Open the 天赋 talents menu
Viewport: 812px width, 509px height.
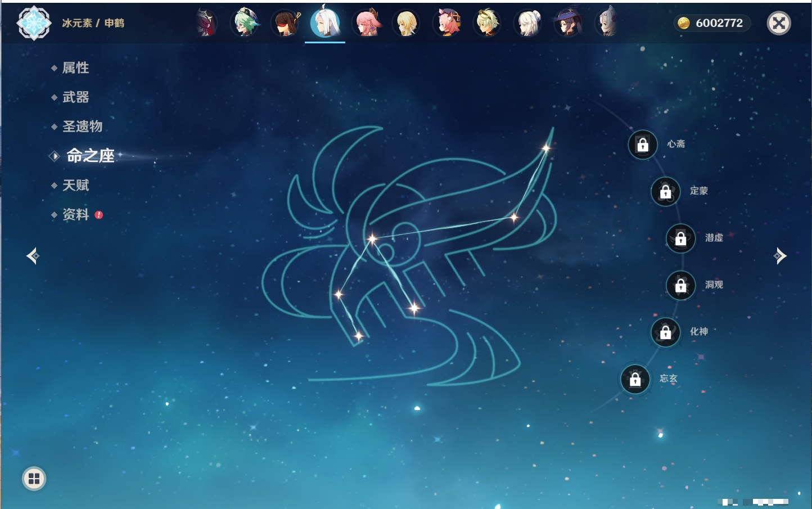click(75, 185)
